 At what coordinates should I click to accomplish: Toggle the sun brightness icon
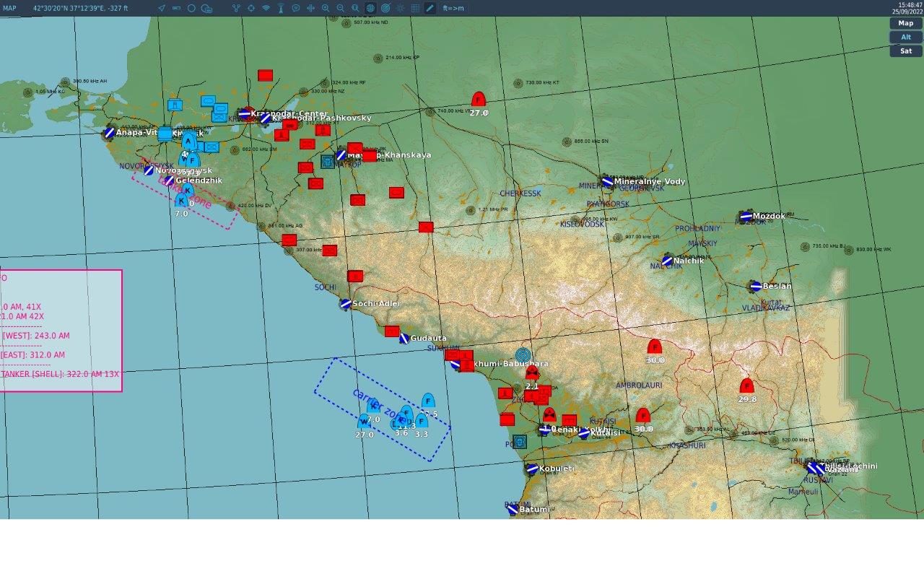point(400,8)
